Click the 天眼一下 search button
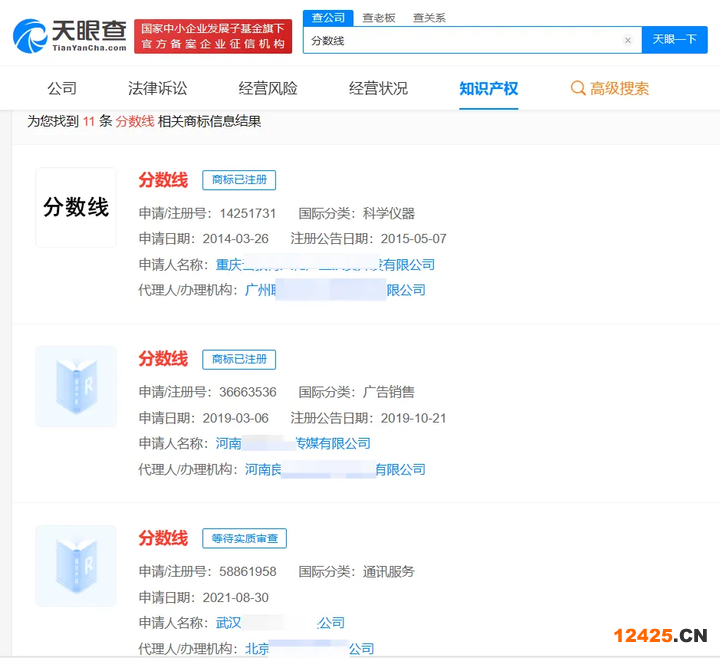 tap(674, 40)
